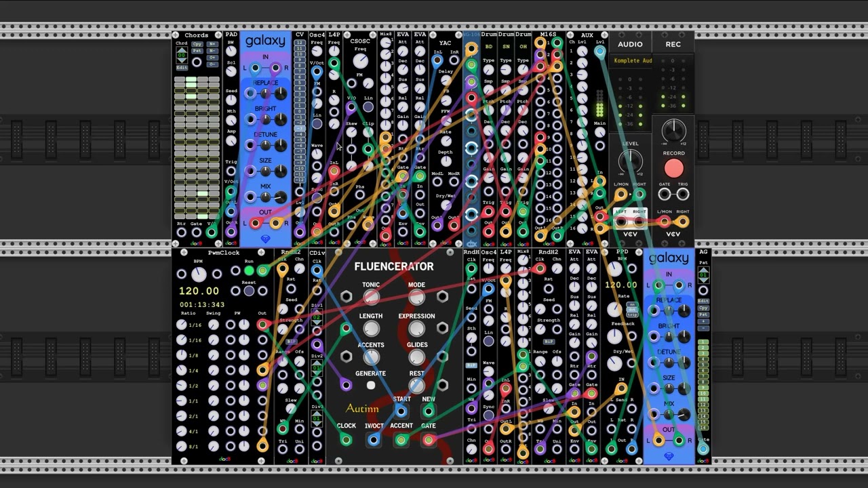The height and width of the screenshot is (488, 868).
Task: Toggle the PwmClock Reset button
Action: pos(249,291)
